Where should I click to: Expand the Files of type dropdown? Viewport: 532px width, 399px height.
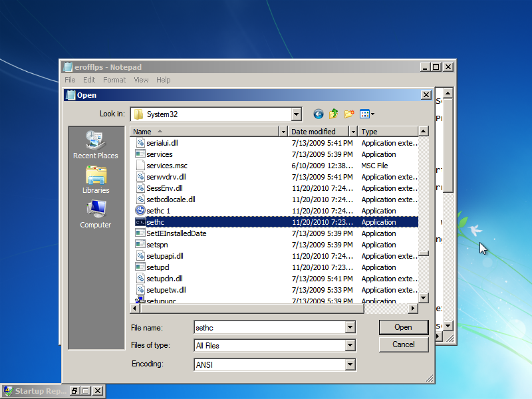click(350, 345)
